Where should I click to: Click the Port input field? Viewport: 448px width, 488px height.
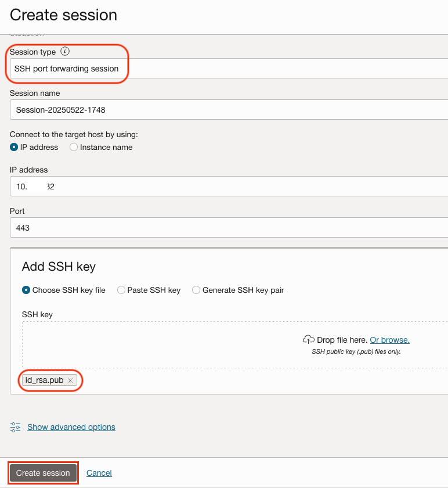[226, 228]
